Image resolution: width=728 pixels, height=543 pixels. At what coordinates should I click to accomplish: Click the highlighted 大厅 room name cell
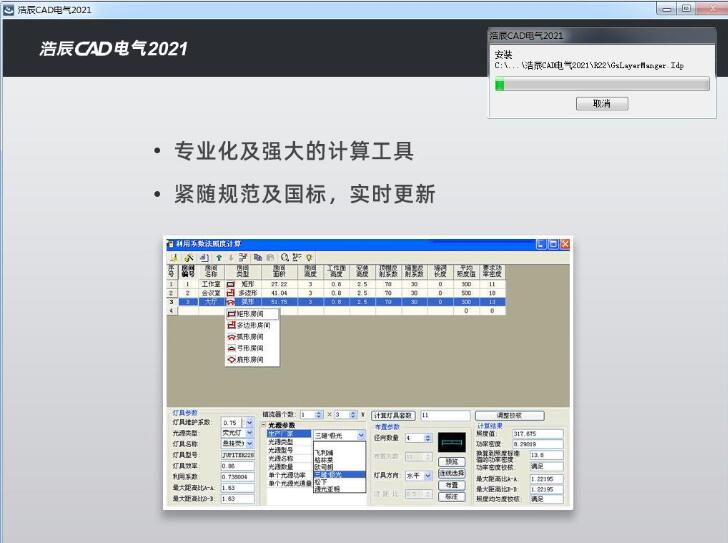point(211,302)
